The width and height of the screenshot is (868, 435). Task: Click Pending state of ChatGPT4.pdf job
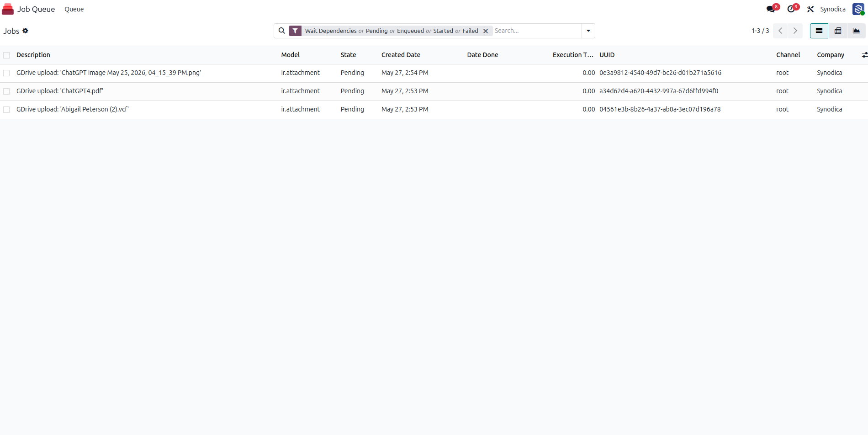point(352,91)
